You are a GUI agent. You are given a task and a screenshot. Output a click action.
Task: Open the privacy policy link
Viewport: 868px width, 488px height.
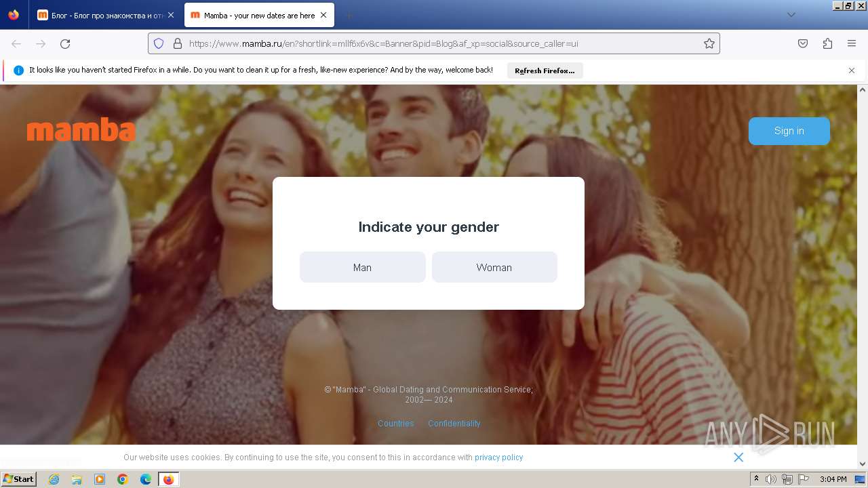[499, 457]
